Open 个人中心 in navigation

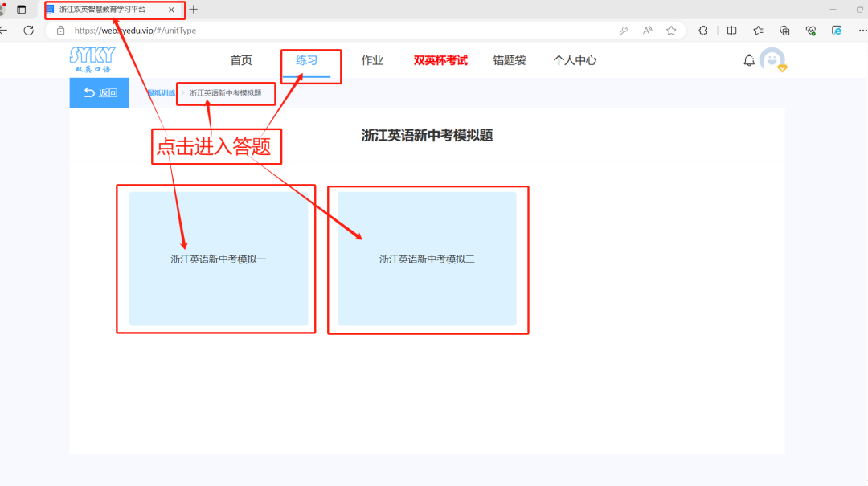point(575,60)
